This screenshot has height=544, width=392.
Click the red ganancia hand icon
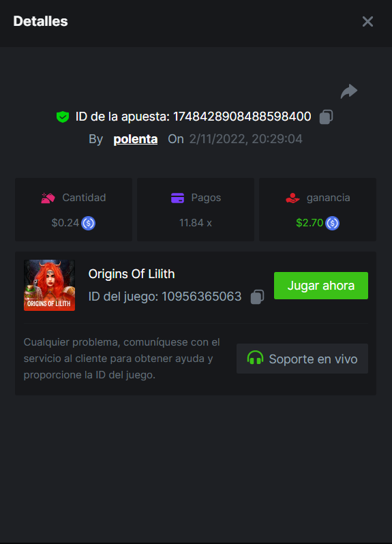point(292,198)
